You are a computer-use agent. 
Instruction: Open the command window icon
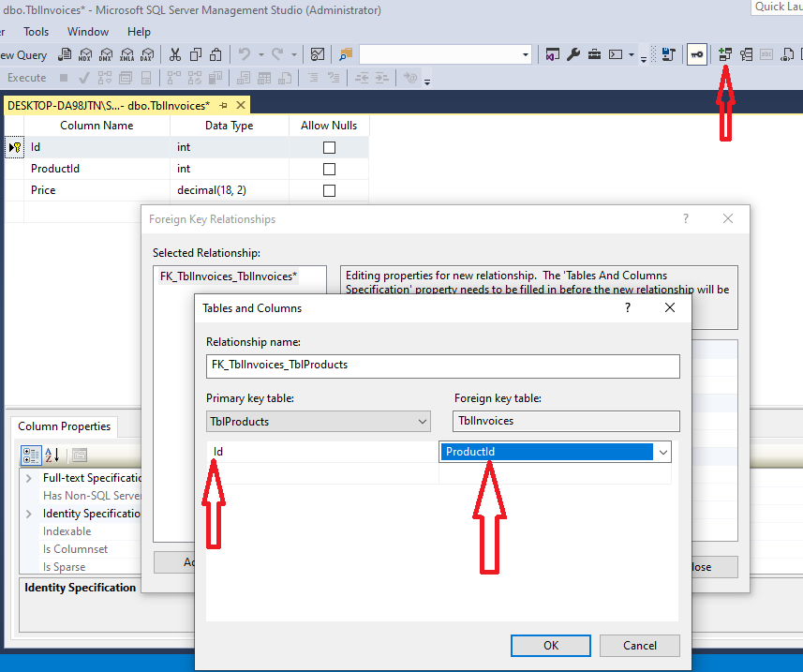point(616,54)
